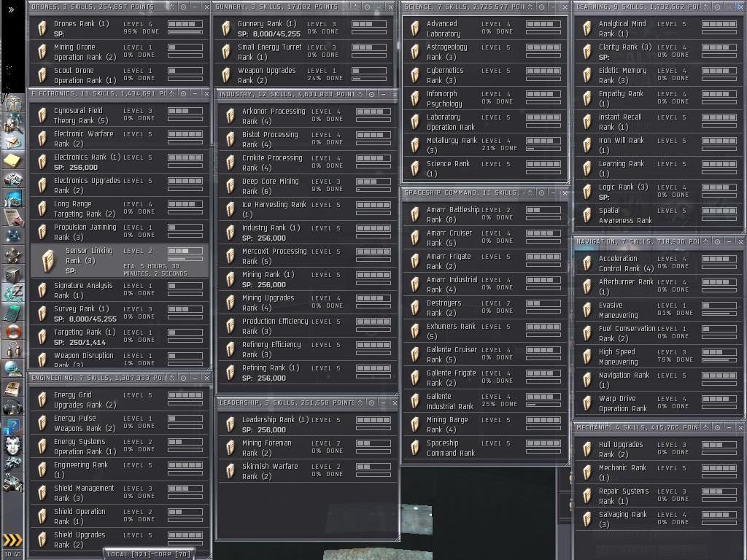Select the Mining Foreman skill row
The width and height of the screenshot is (747, 560).
tap(308, 448)
